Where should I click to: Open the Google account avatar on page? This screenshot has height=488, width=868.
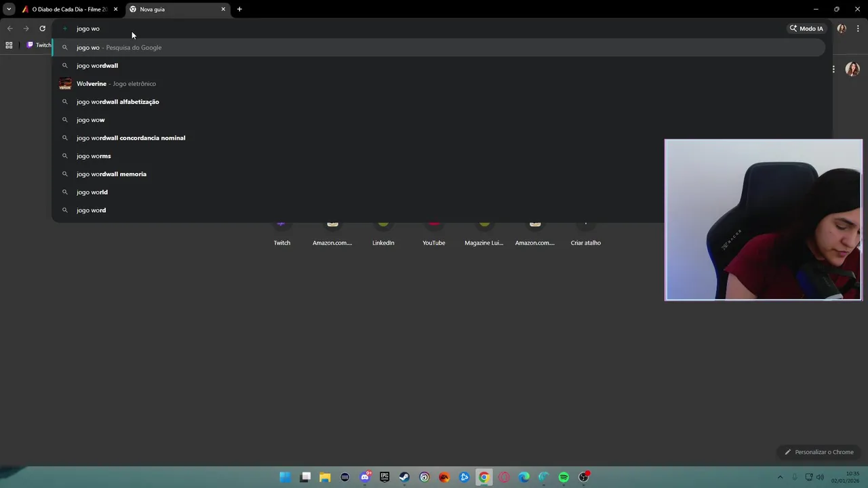point(852,69)
